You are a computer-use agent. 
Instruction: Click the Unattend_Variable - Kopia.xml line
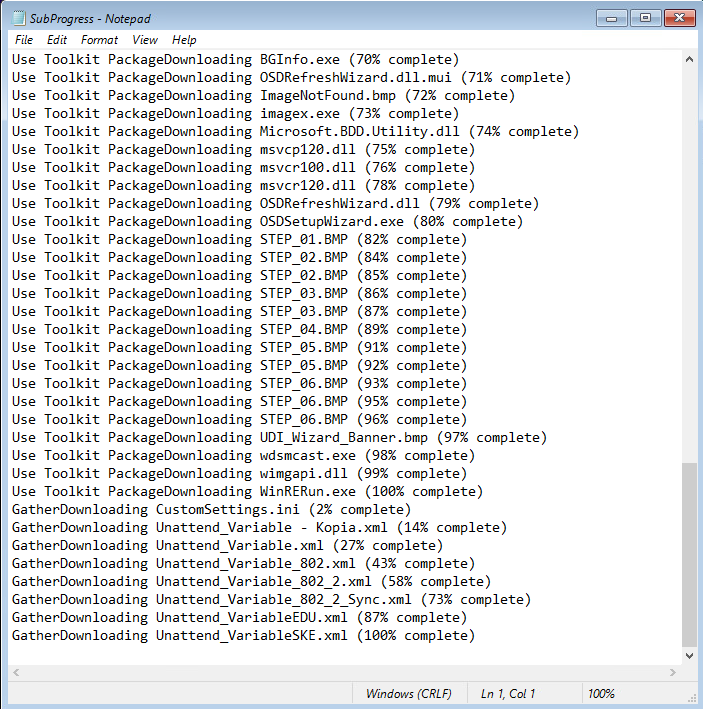point(259,528)
